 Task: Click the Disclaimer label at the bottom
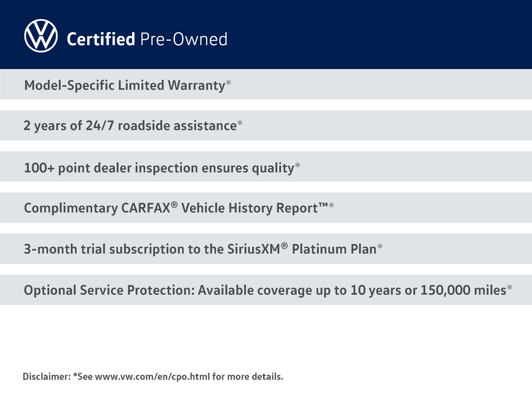[x=46, y=377]
